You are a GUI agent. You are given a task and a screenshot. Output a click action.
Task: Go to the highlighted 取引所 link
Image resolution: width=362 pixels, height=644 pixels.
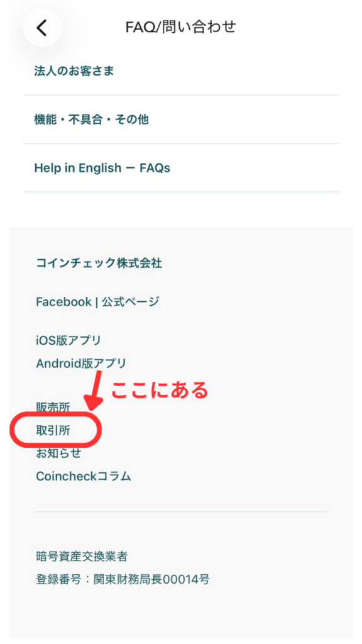pyautogui.click(x=53, y=430)
